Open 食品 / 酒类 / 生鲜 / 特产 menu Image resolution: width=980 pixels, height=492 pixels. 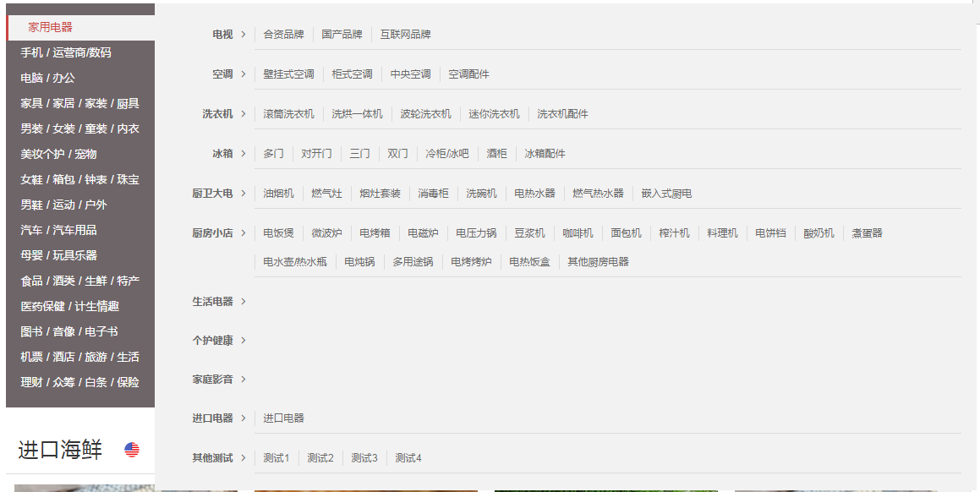click(80, 281)
